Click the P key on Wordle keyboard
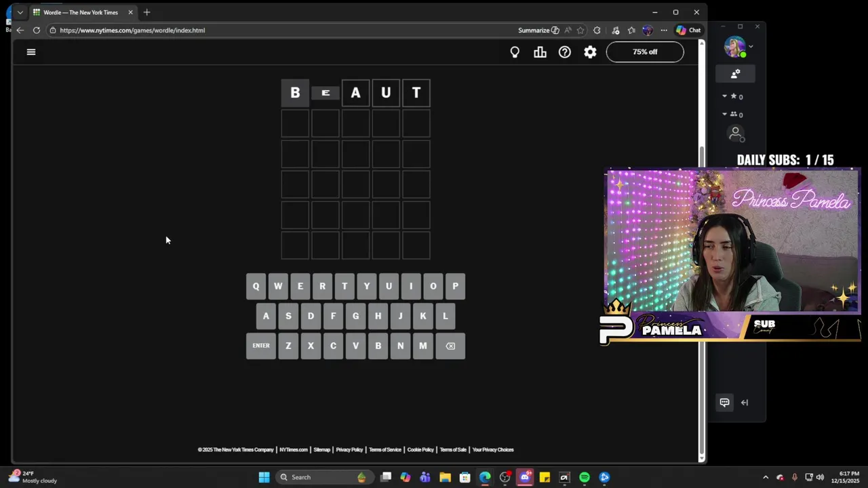Screen dimensions: 868x488 (456, 286)
